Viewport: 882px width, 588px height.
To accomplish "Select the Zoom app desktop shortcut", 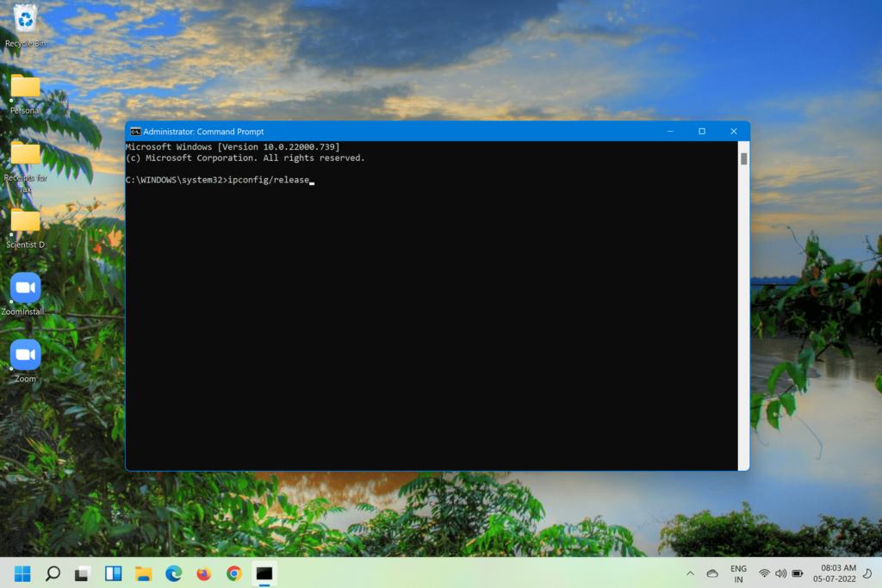I will [25, 361].
